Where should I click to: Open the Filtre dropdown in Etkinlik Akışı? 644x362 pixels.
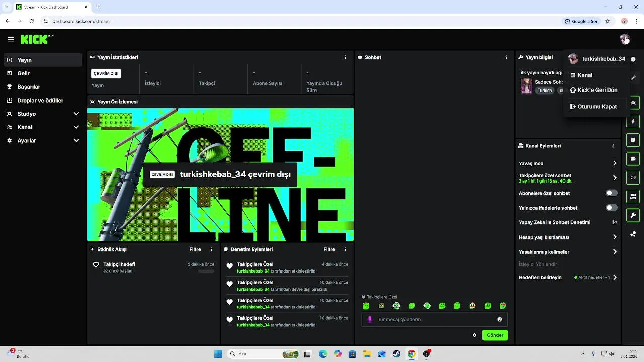[195, 249]
